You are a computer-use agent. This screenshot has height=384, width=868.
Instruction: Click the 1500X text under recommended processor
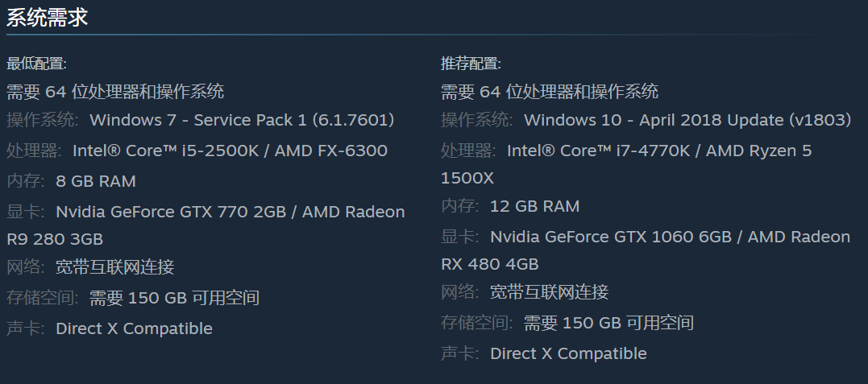467,177
